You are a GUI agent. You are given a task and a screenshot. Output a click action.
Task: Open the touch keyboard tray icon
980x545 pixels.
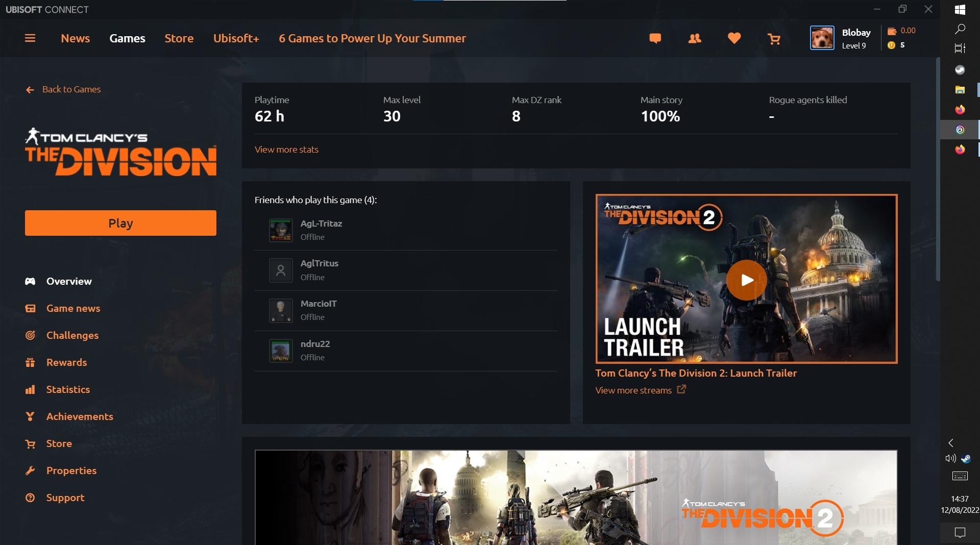point(960,476)
